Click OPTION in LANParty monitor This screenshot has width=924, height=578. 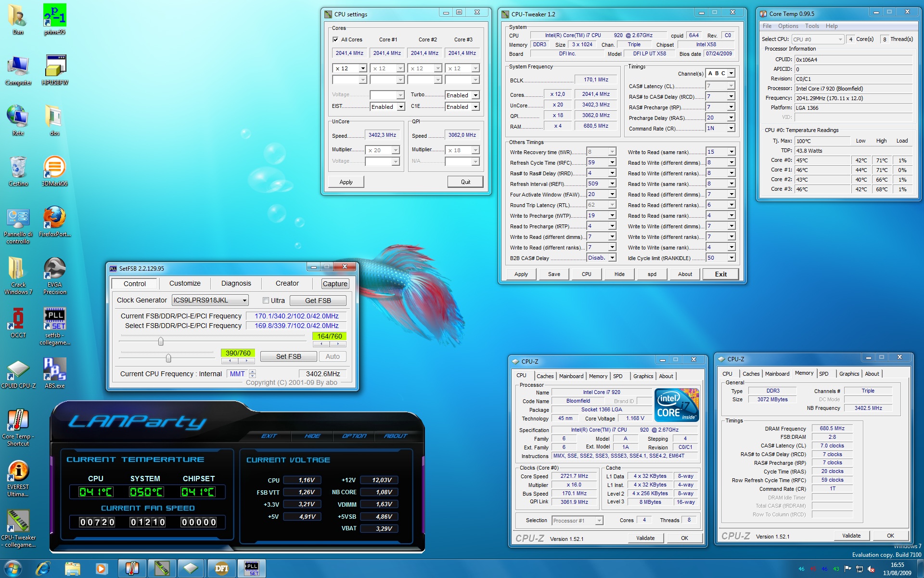pos(354,436)
